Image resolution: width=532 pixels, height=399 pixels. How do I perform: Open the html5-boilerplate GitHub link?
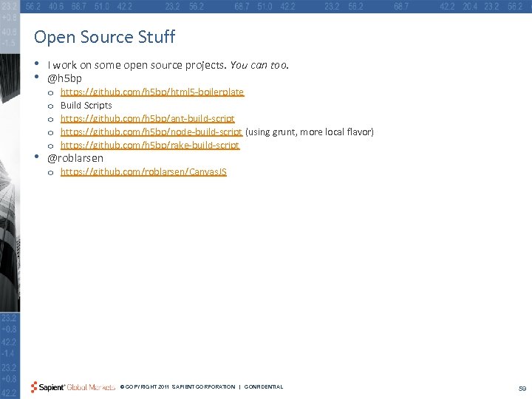point(152,92)
